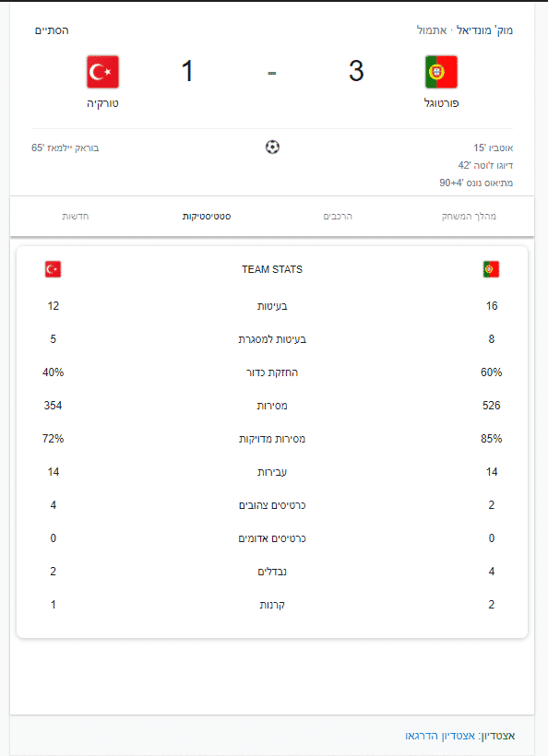
Task: Click the פורטוגל team name
Action: [441, 103]
